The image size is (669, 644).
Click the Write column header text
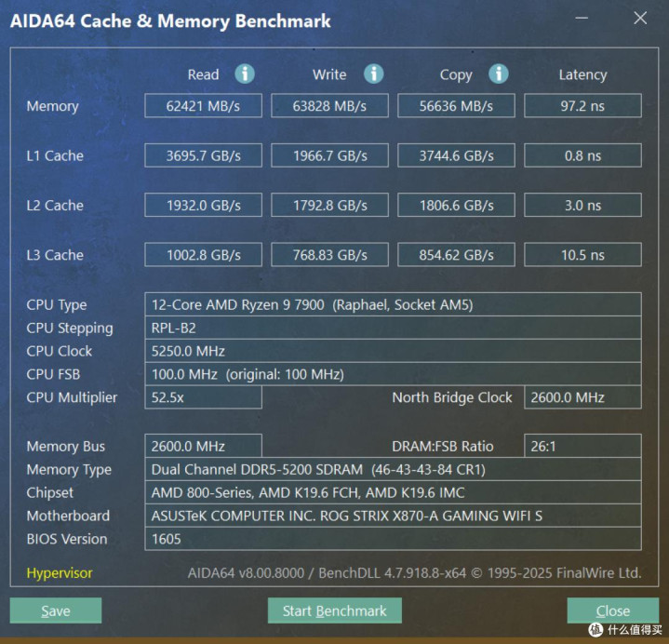tap(329, 74)
